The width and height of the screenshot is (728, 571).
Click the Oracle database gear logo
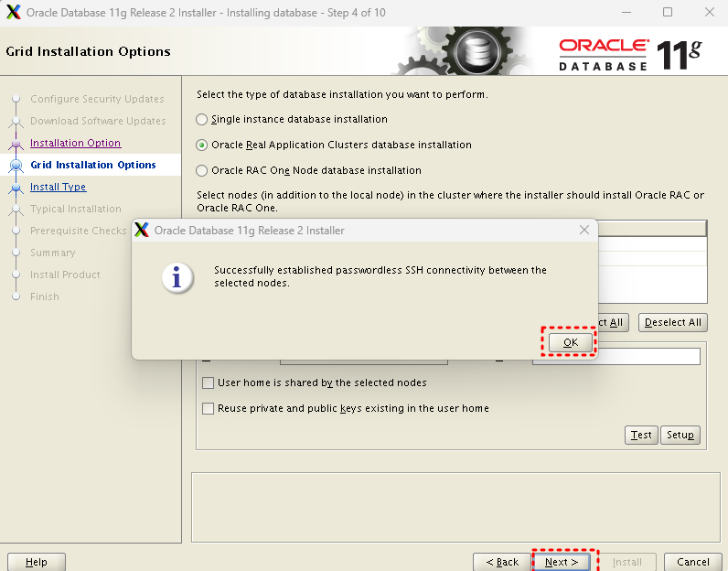point(476,50)
